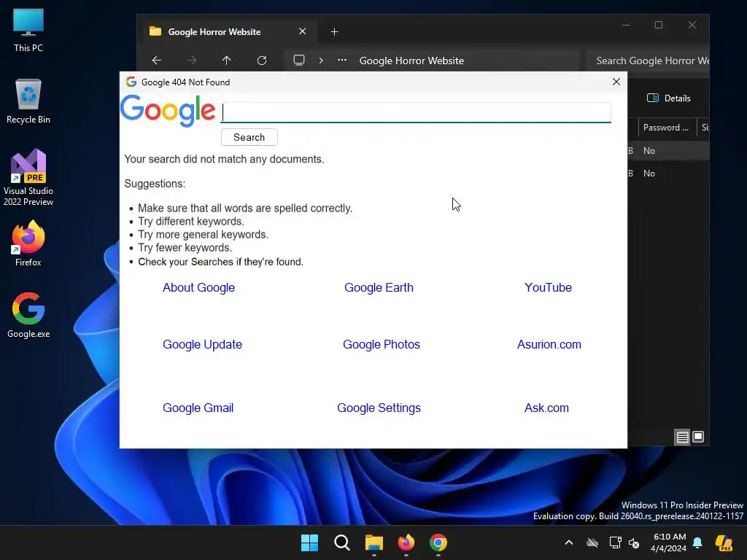
Task: Close the Google 404 Not Found window
Action: point(616,82)
